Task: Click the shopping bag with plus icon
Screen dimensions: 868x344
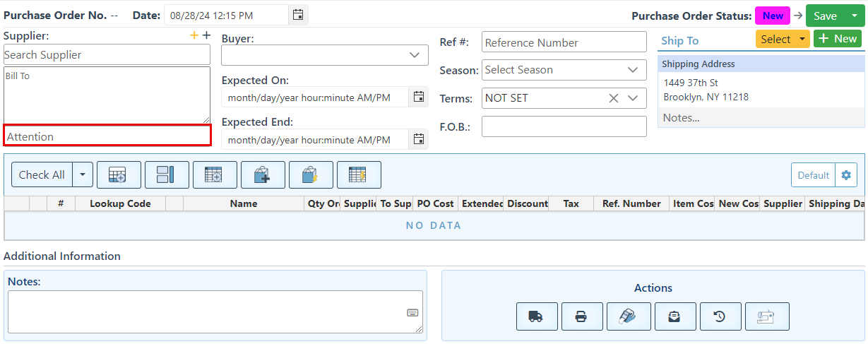Action: pos(263,174)
